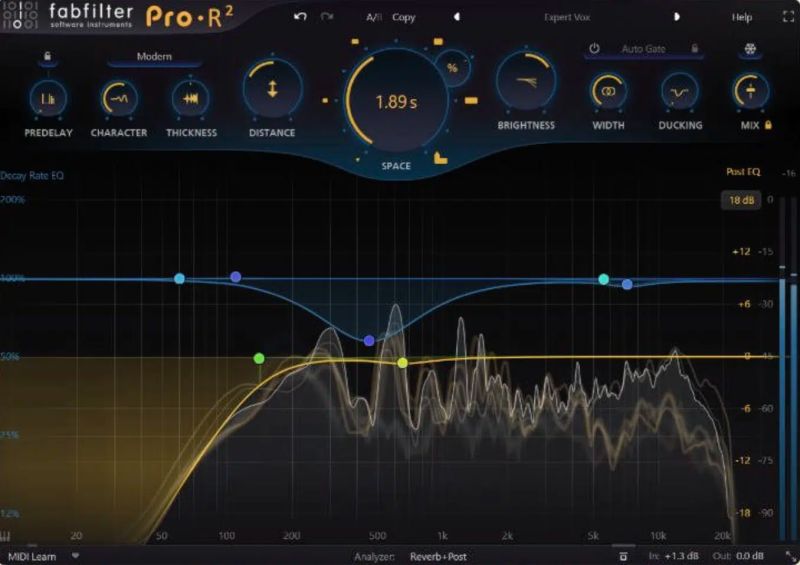Click the Mix knob
Screen dimensions: 800x565
pyautogui.click(x=750, y=91)
